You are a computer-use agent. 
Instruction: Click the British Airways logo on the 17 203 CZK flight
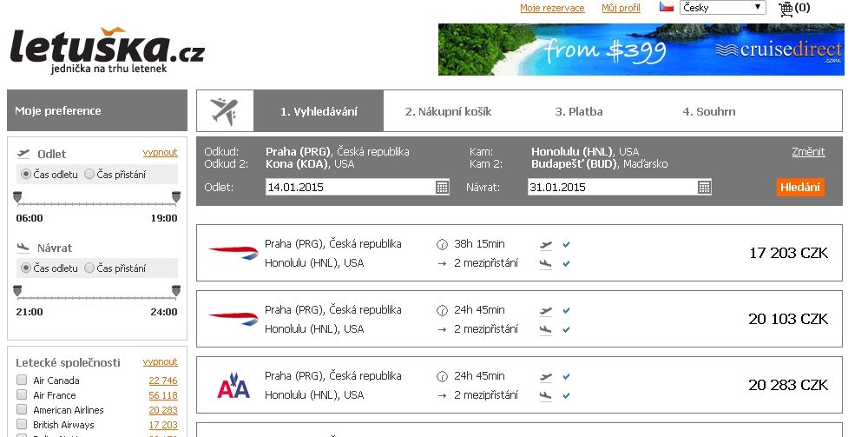pyautogui.click(x=233, y=253)
